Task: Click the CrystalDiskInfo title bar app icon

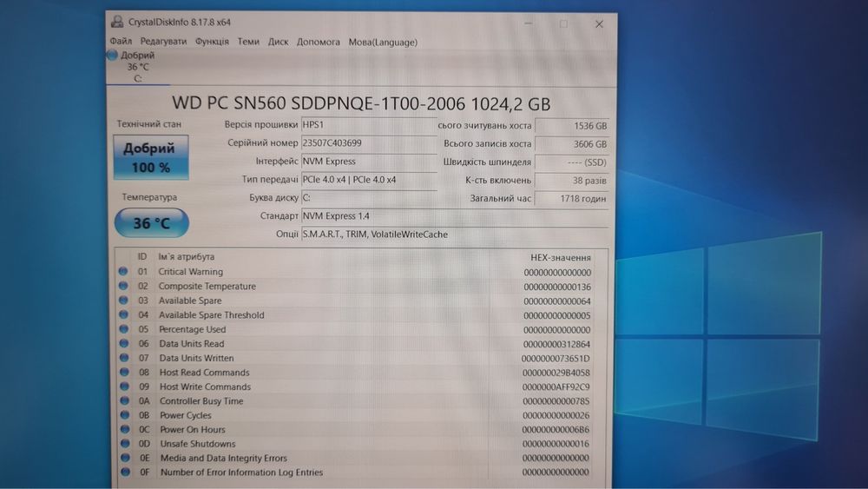Action: (x=117, y=23)
